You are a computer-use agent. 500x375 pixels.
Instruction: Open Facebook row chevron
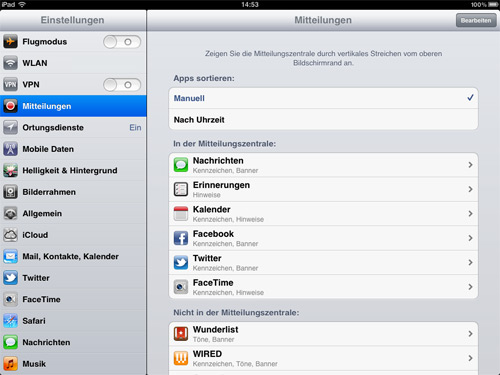pos(470,238)
